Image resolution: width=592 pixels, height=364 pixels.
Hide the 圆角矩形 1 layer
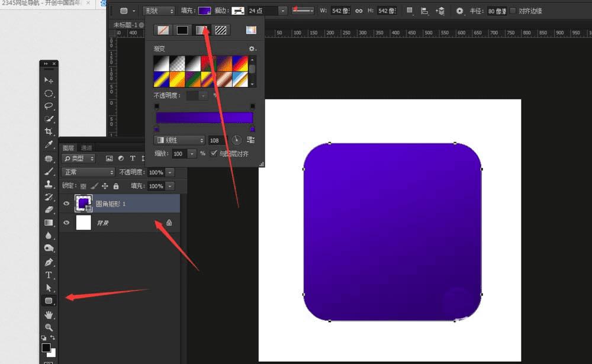[66, 204]
